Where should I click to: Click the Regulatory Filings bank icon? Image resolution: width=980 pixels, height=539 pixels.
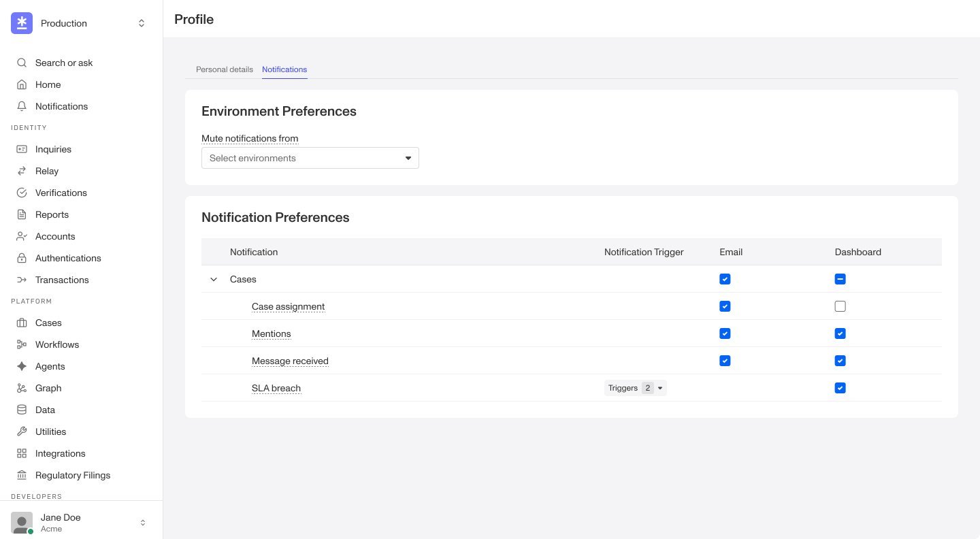(22, 475)
